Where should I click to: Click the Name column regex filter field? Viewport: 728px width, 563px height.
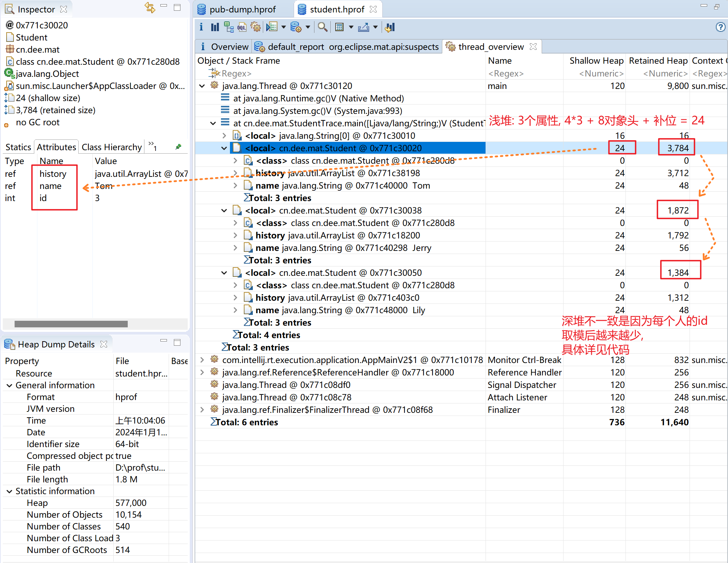(524, 74)
